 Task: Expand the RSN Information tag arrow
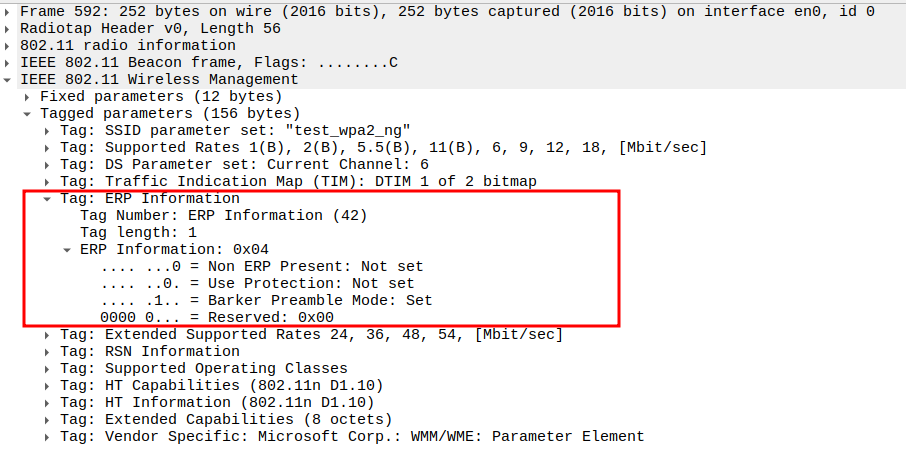[48, 352]
